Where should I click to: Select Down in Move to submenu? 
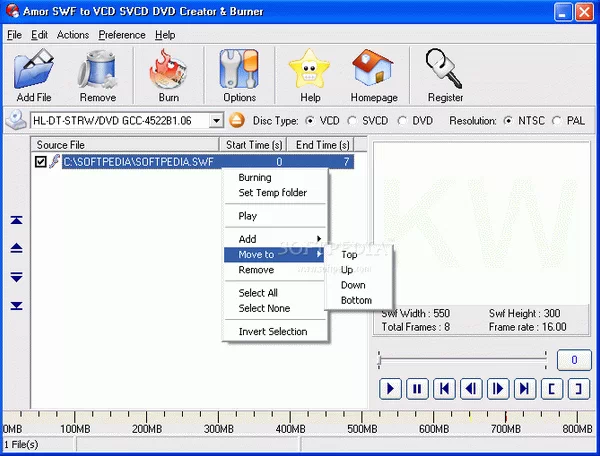359,285
